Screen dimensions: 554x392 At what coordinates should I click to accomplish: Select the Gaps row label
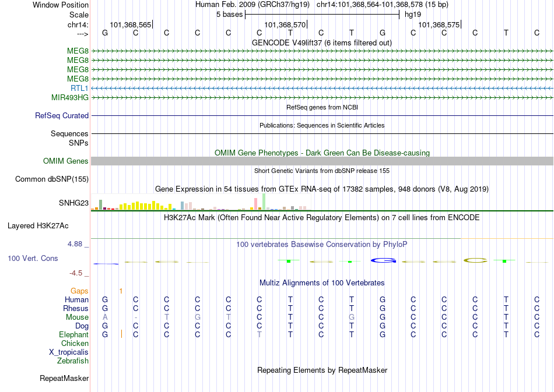(x=79, y=291)
